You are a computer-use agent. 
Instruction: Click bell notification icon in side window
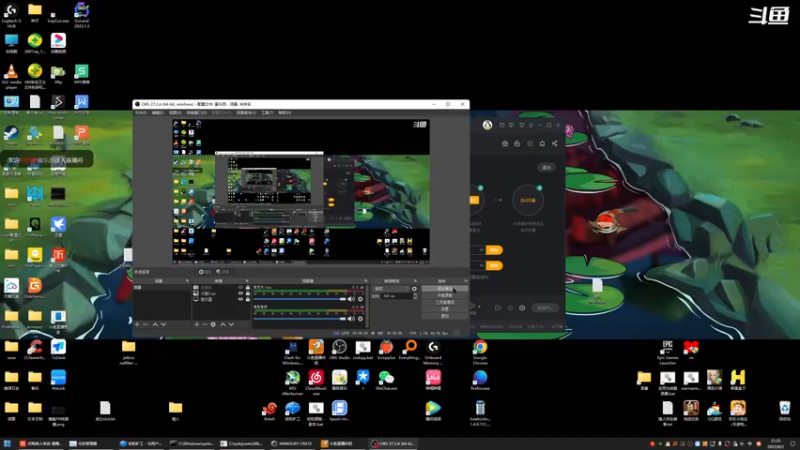(542, 143)
